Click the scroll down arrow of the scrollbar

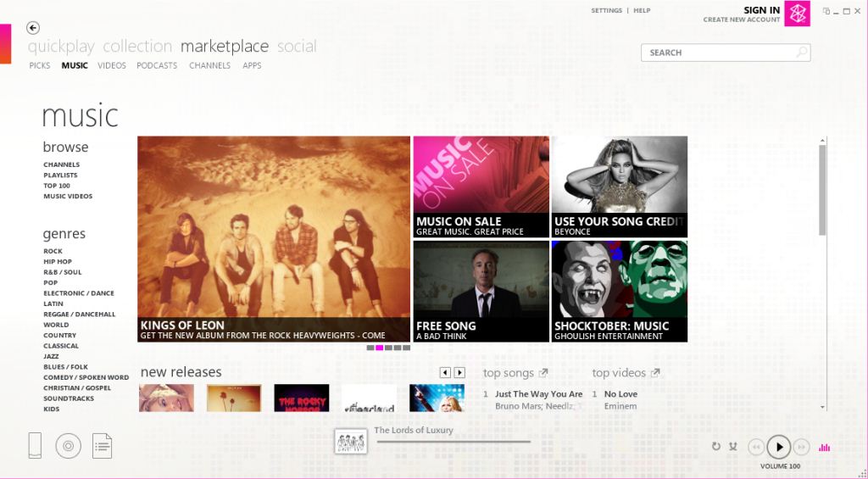(822, 407)
